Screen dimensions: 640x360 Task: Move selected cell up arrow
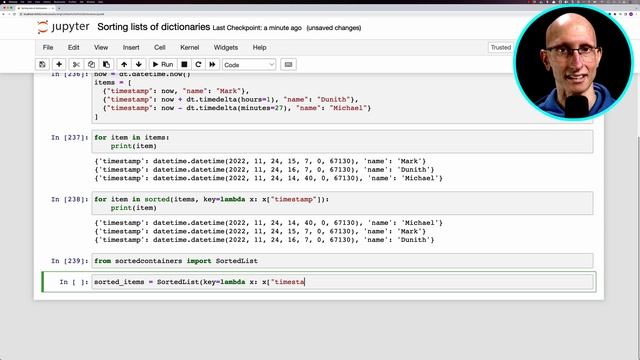(124, 64)
